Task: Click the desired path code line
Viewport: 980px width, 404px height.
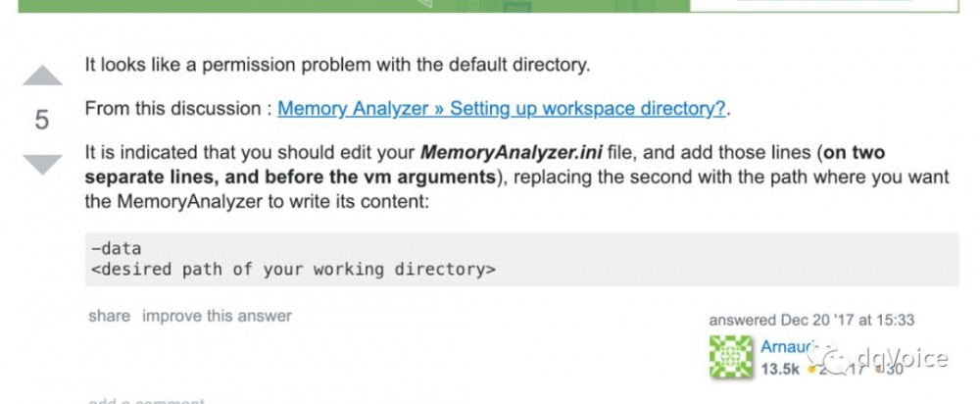Action: click(x=292, y=269)
